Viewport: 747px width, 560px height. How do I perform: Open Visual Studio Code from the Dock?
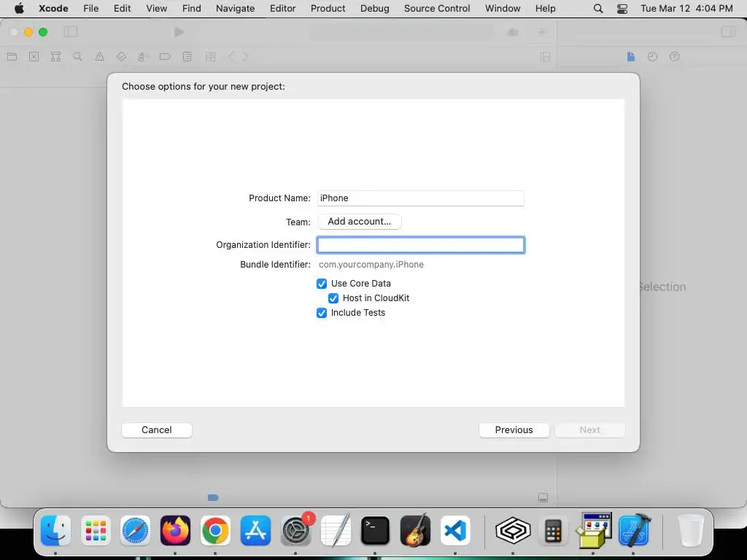click(x=455, y=531)
